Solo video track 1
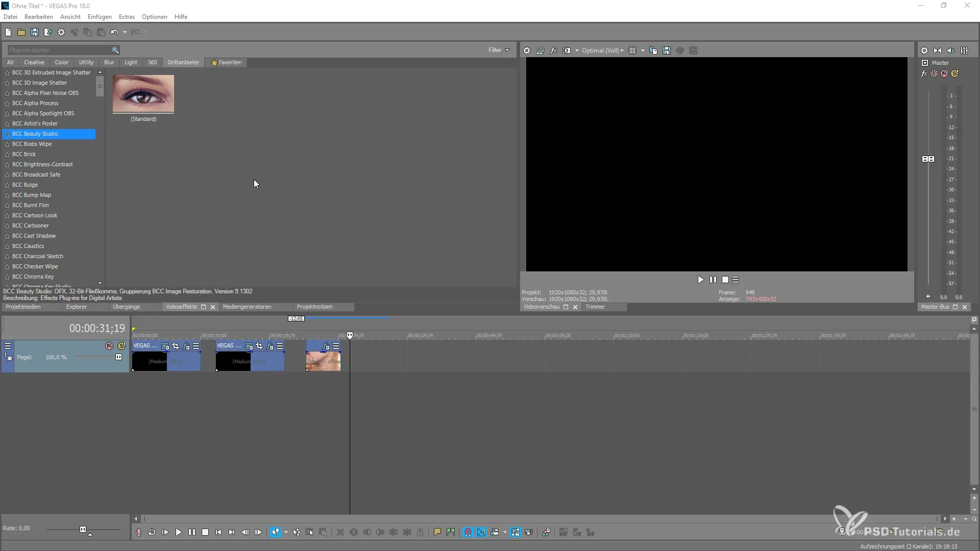 121,346
